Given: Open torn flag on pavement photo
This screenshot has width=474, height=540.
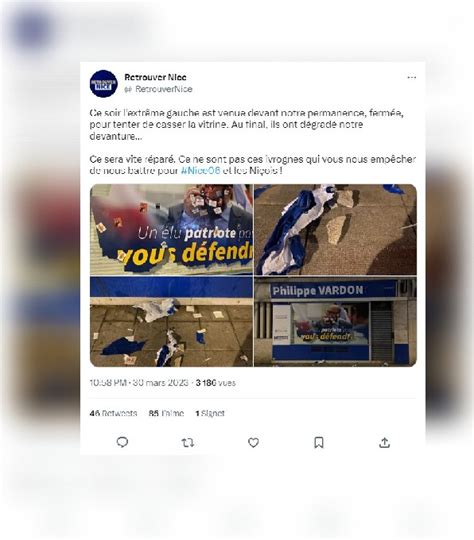Looking at the screenshot, I should point(336,229).
